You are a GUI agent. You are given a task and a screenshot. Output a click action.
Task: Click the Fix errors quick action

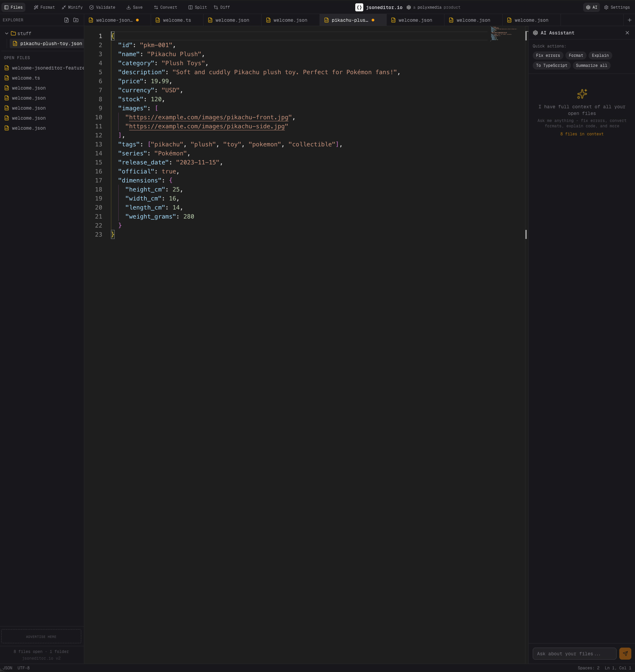(x=548, y=55)
